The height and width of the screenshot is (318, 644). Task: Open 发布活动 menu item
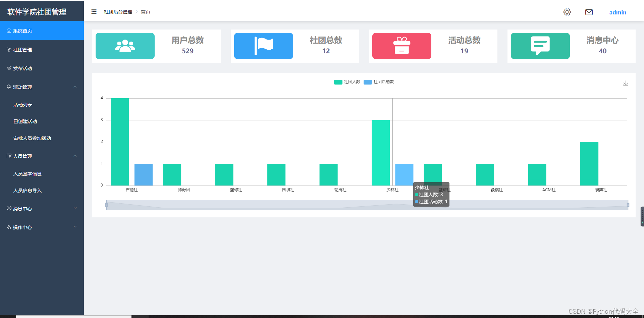[x=42, y=68]
